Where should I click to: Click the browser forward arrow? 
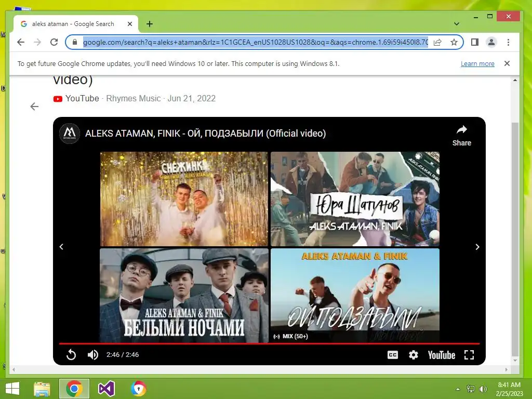click(37, 42)
